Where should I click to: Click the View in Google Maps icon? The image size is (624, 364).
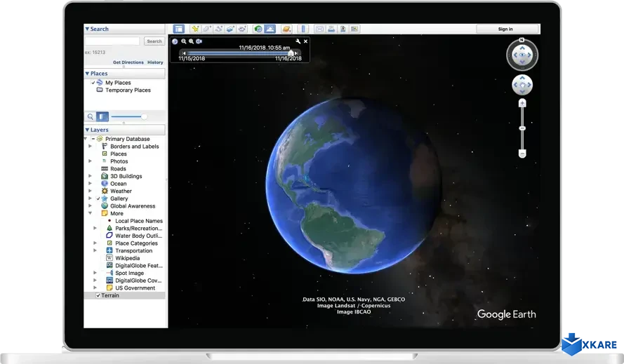(x=354, y=29)
